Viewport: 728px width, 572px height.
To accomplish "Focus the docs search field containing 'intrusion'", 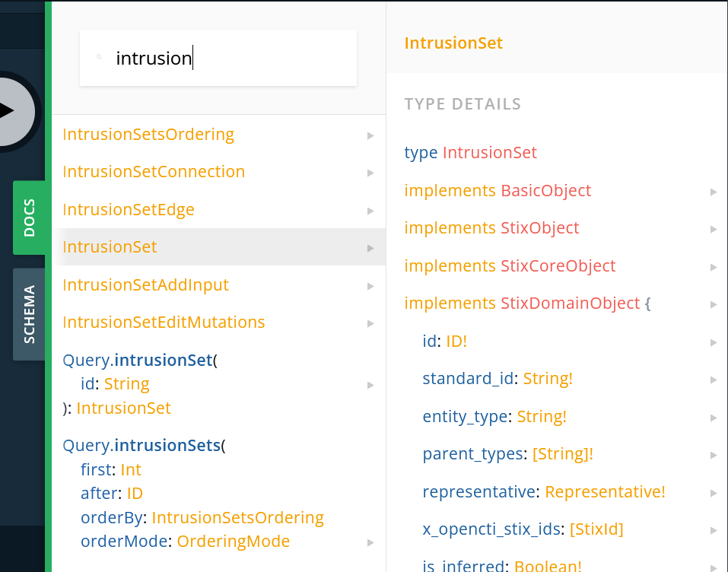I will (x=218, y=58).
